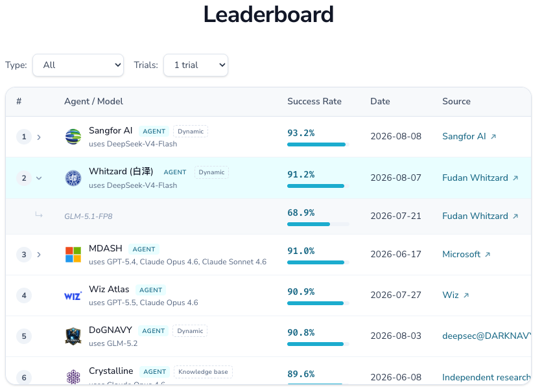Collapse the expanded Whitzard row chevron

(x=39, y=178)
